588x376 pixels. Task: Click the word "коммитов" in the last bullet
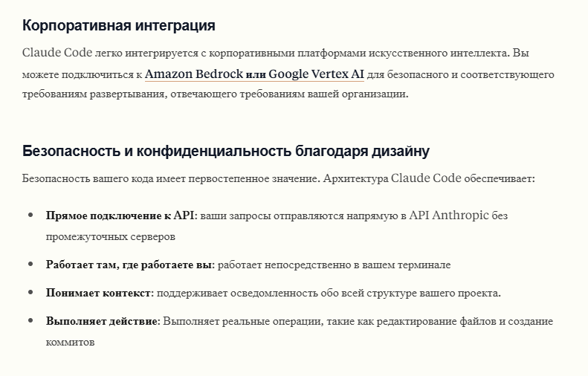click(x=70, y=343)
